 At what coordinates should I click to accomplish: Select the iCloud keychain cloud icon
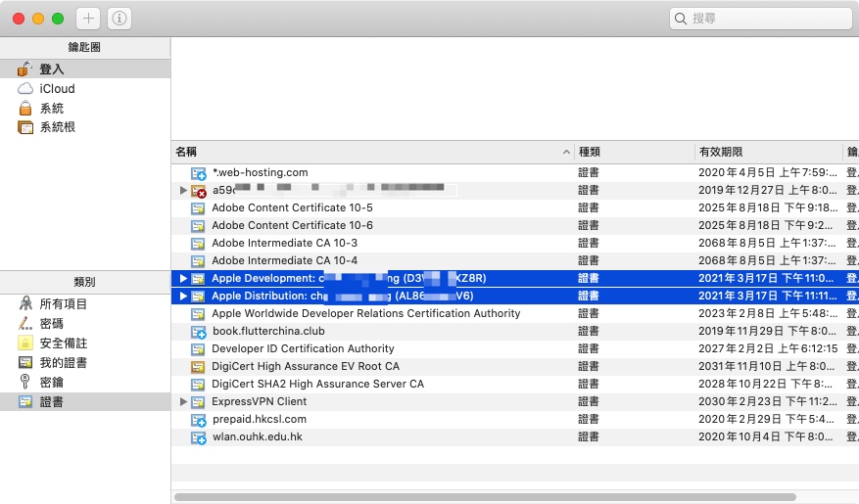(x=25, y=89)
